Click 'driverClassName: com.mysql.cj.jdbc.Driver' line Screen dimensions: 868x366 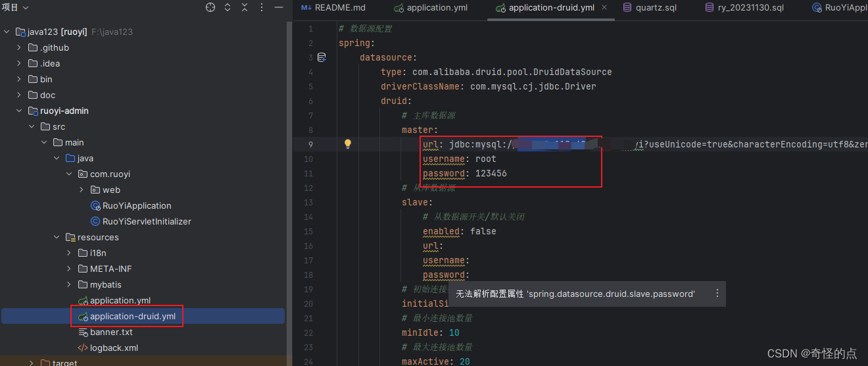tap(489, 86)
